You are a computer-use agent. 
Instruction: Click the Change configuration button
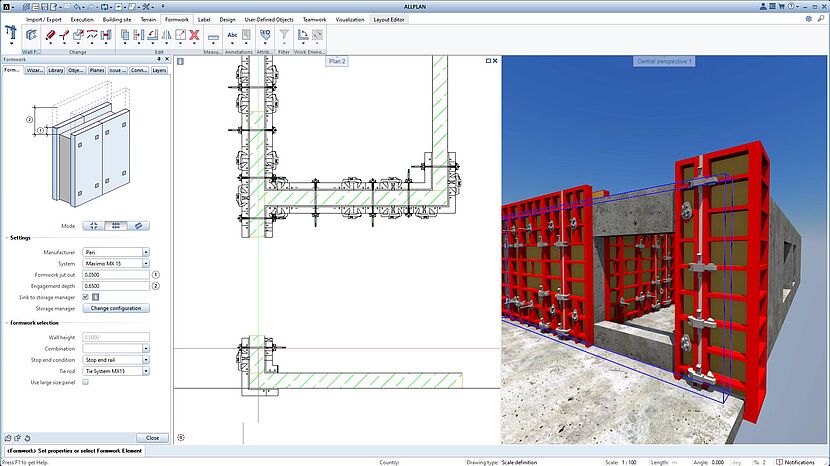point(118,309)
